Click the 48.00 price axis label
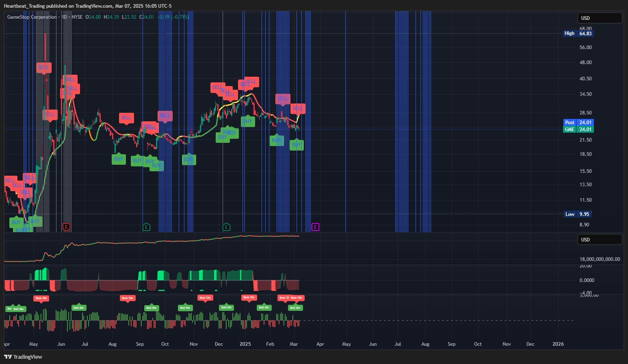The height and width of the screenshot is (364, 628). tap(585, 62)
